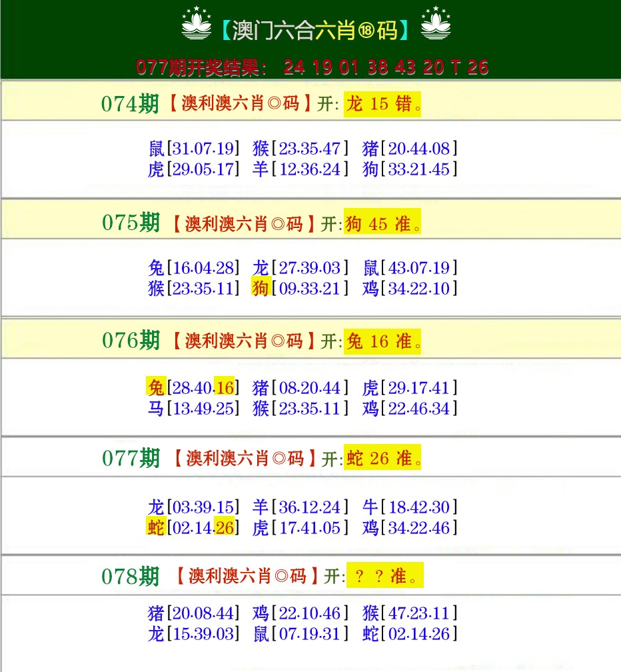
Task: Toggle the 龙 15 错 result highlight
Action: click(381, 104)
